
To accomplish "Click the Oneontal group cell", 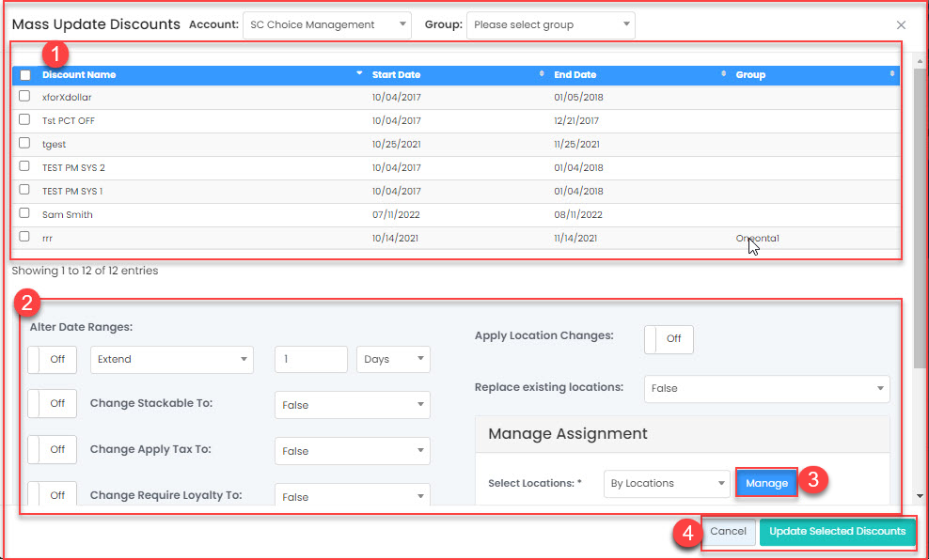I will [757, 238].
